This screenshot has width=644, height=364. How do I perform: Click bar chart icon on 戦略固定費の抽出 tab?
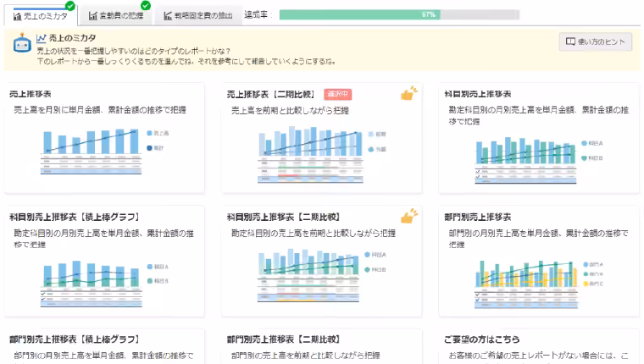[x=168, y=15]
